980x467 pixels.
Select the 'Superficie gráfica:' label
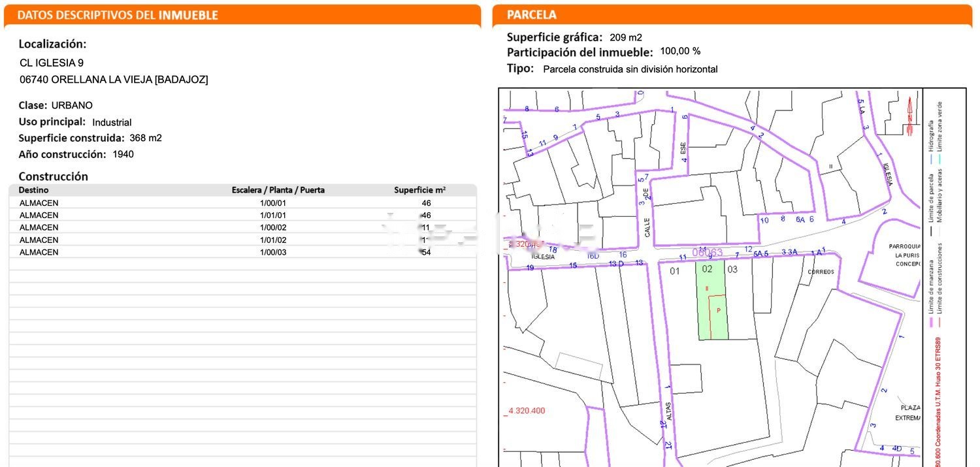click(x=555, y=37)
